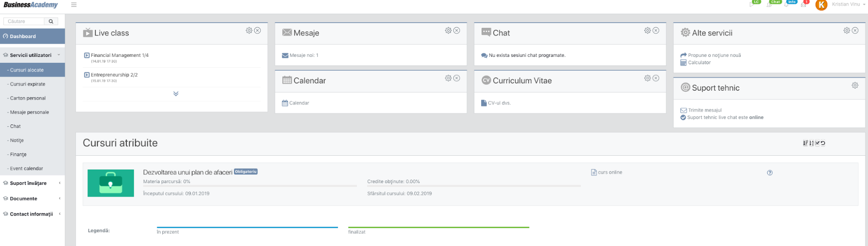Select Cursuri expirate in the sidebar

click(x=28, y=84)
